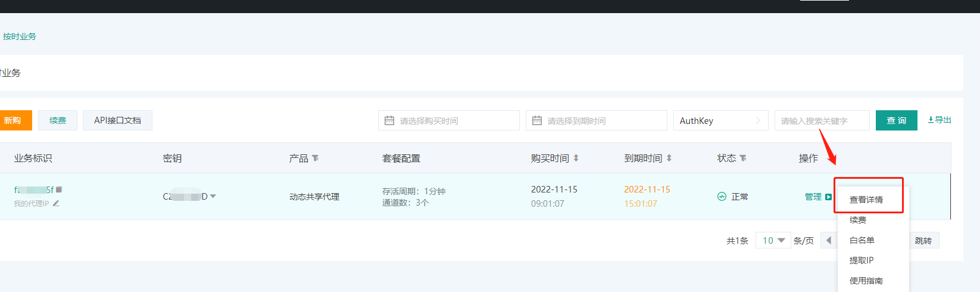Click the filter icon beside 产品 column
Viewport: 980px width, 292px height.
coord(315,158)
